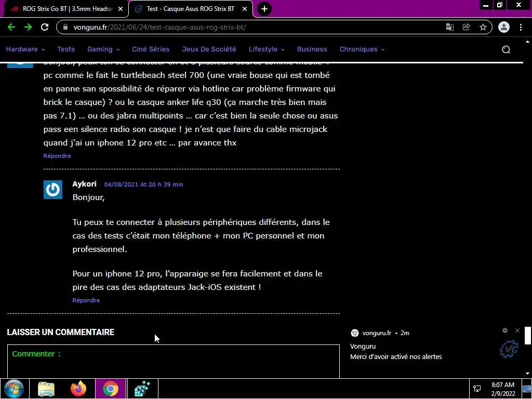Open the Chrome three-dot menu
The image size is (532, 399).
click(521, 27)
